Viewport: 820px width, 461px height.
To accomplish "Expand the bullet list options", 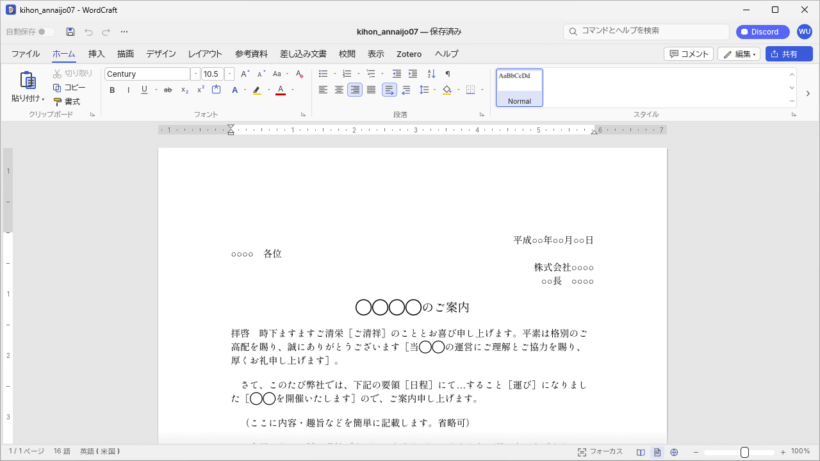I will [x=335, y=74].
